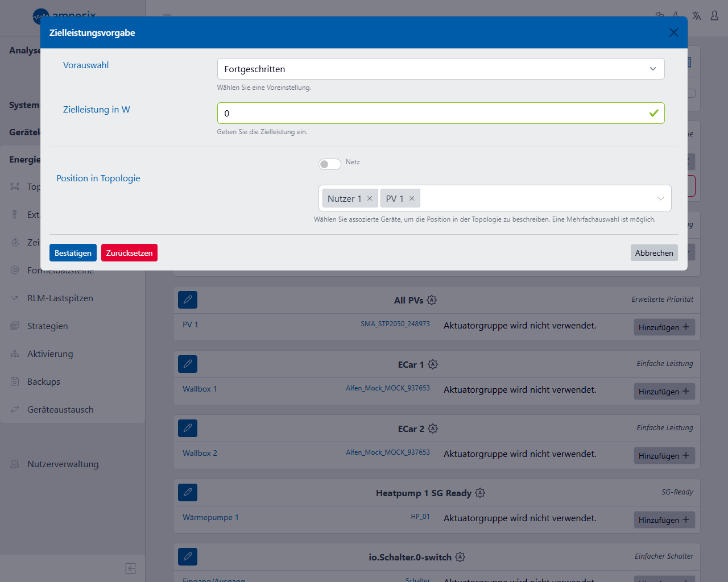Click edit pencil icon for ECar 2
The height and width of the screenshot is (582, 728).
[188, 428]
